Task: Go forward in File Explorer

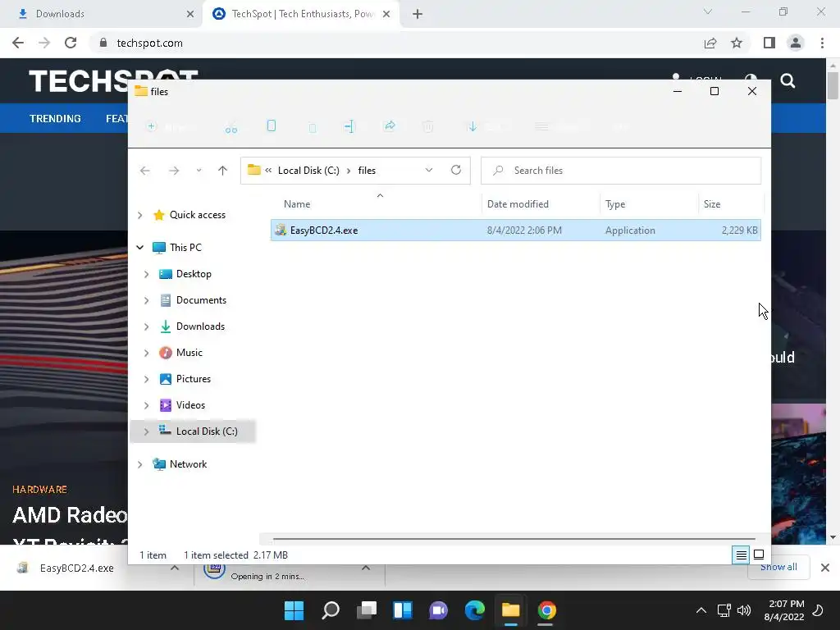Action: point(174,171)
